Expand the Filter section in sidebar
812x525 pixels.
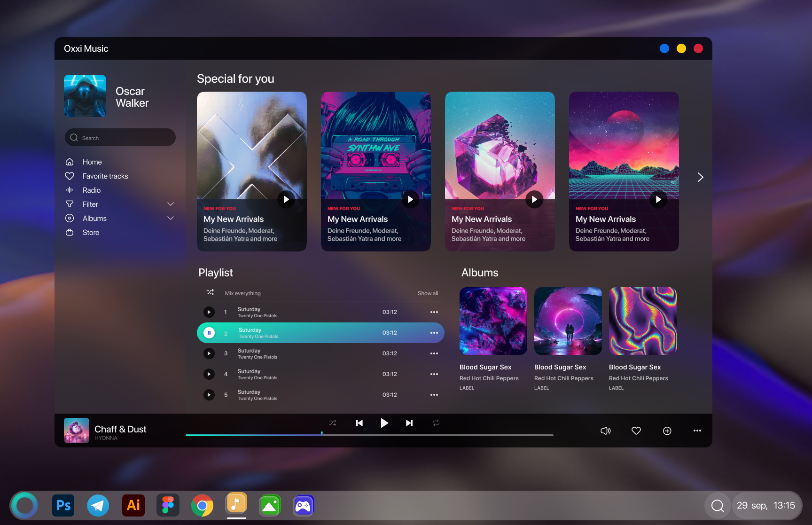click(x=171, y=204)
